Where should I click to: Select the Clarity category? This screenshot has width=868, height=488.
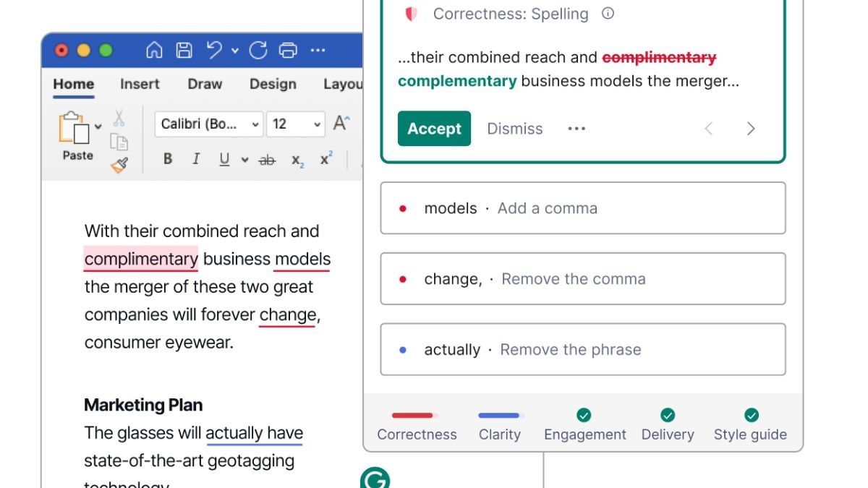coord(500,427)
